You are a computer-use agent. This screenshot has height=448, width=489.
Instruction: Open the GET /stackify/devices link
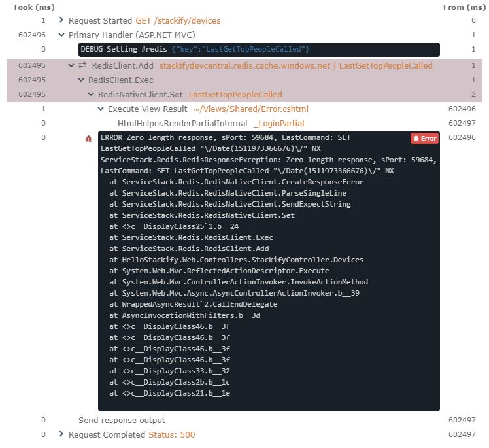[x=178, y=20]
